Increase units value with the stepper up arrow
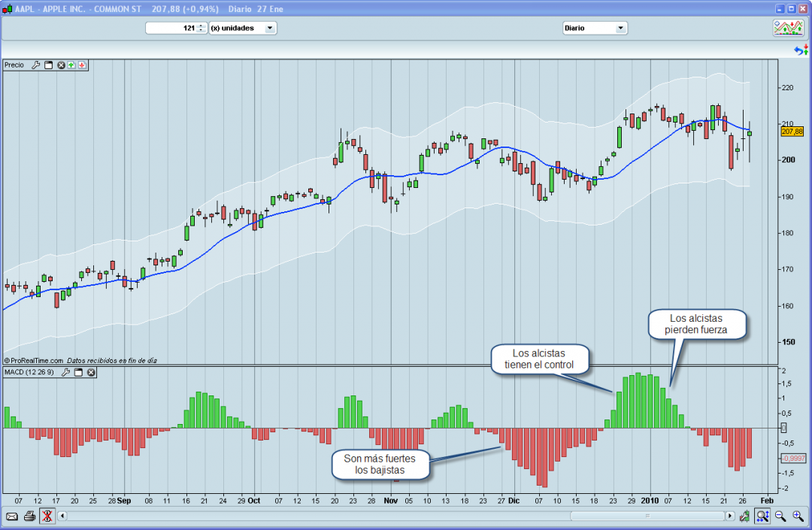The image size is (812, 530). click(199, 26)
